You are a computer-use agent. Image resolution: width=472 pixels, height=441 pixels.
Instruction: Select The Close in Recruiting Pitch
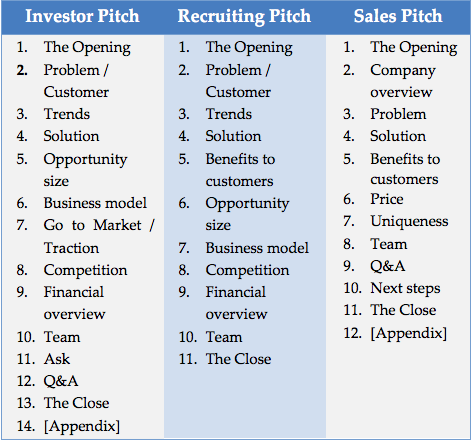point(238,359)
